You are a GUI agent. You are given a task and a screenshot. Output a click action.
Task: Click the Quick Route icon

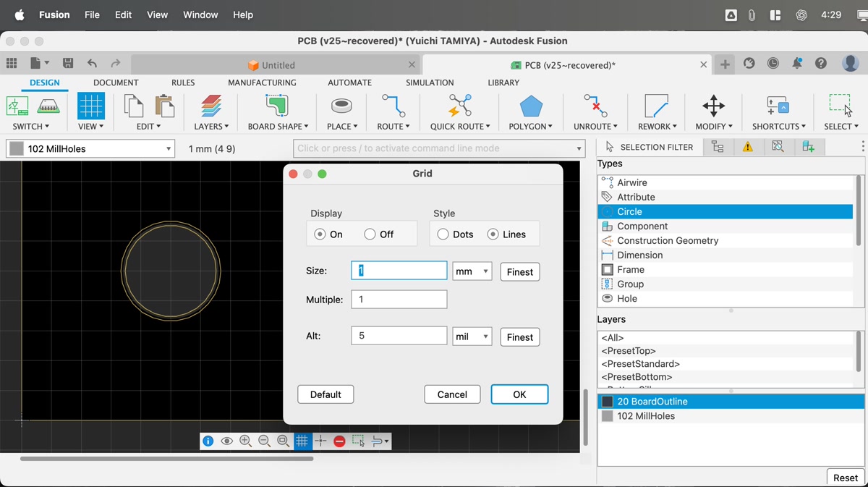459,106
